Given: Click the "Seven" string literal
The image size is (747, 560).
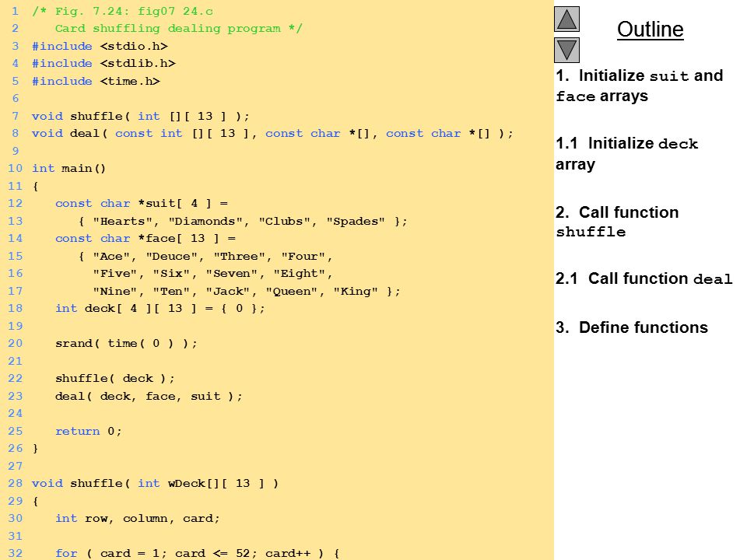Looking at the screenshot, I should tap(232, 274).
